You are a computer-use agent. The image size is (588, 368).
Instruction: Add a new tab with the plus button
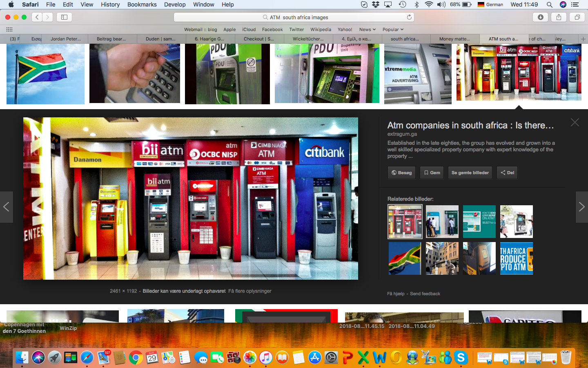click(x=583, y=39)
